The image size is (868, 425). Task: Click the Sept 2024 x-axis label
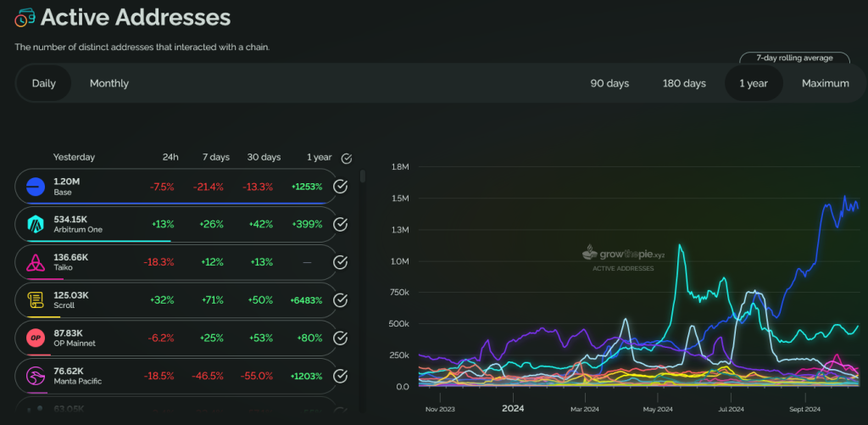point(805,410)
